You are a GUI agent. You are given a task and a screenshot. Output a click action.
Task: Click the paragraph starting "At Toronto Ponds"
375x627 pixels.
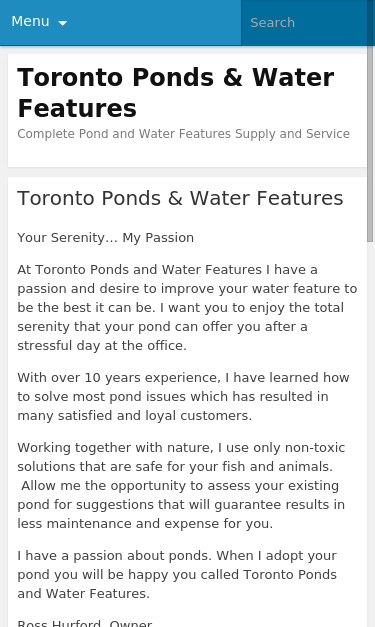[x=187, y=308]
